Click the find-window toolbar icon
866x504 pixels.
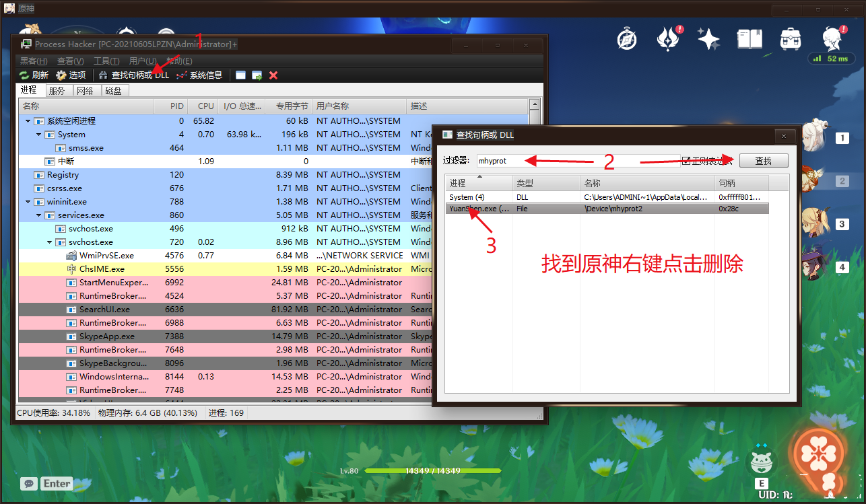pyautogui.click(x=240, y=75)
